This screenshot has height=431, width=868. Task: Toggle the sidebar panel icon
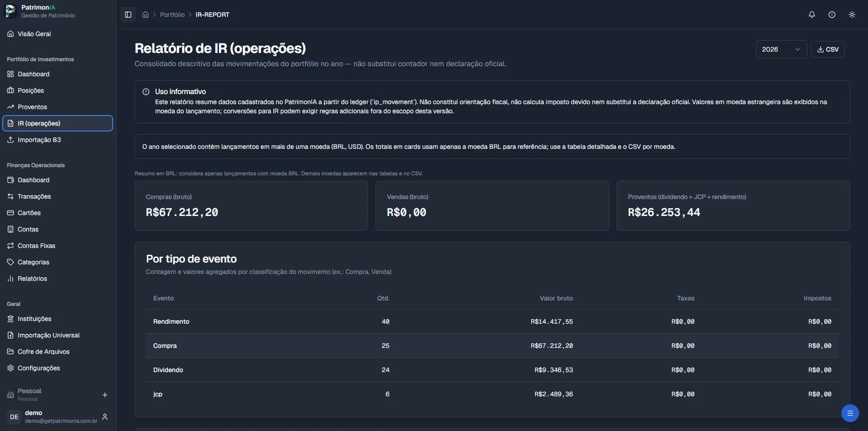[128, 15]
